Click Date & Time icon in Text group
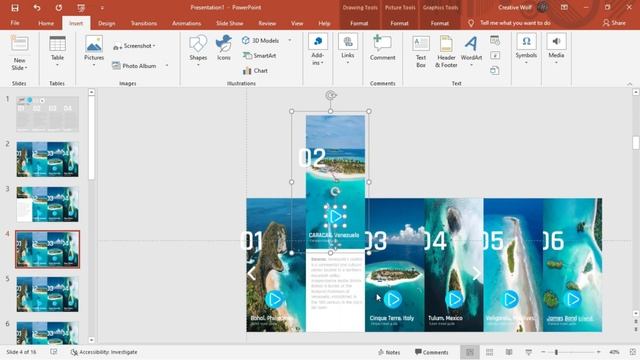The height and width of the screenshot is (360, 640). pos(495,40)
